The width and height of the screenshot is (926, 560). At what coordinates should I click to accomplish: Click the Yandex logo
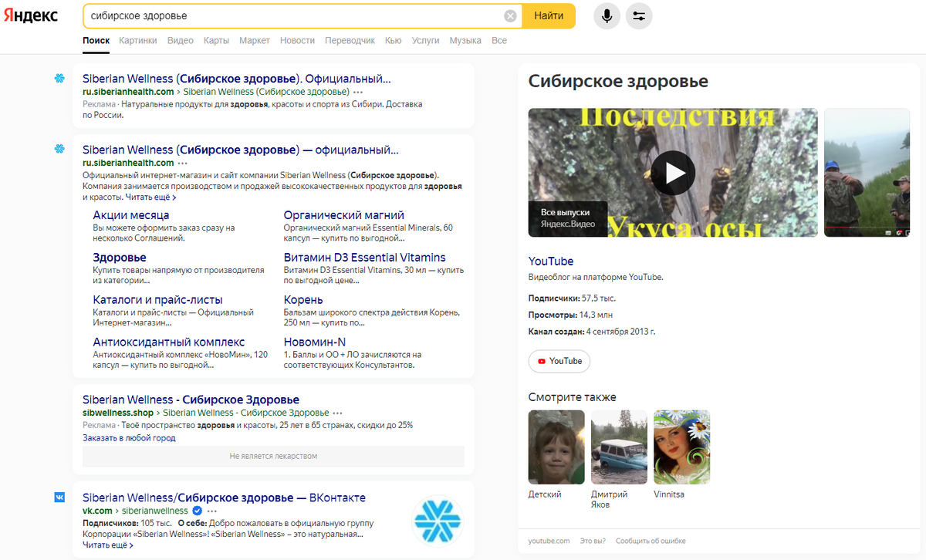pyautogui.click(x=31, y=15)
